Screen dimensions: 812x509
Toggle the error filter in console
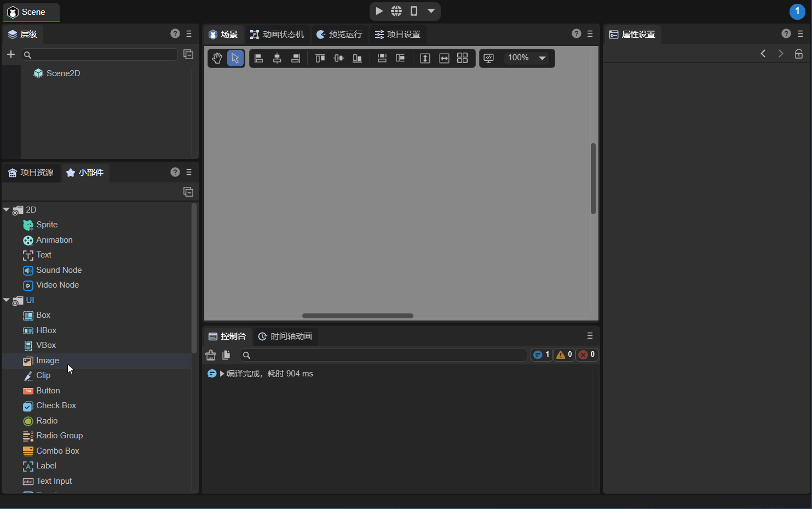[x=587, y=354]
